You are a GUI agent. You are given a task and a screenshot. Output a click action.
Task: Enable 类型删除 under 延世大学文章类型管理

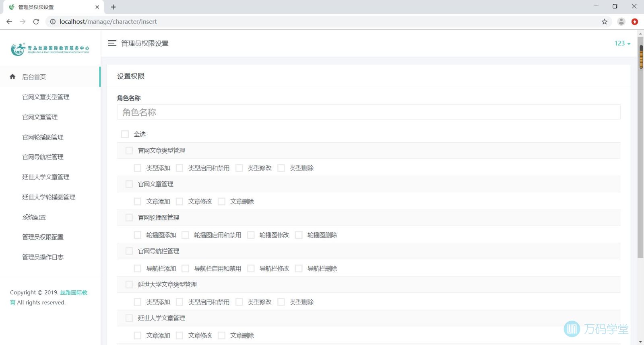[x=281, y=302]
